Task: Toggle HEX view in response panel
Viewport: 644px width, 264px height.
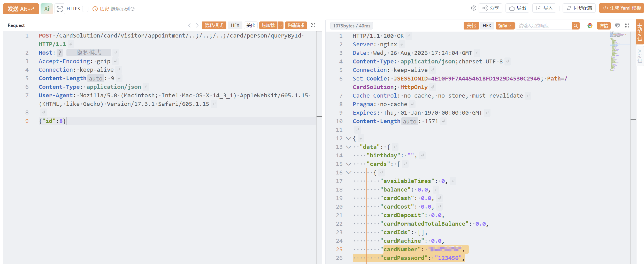Action: coord(487,26)
